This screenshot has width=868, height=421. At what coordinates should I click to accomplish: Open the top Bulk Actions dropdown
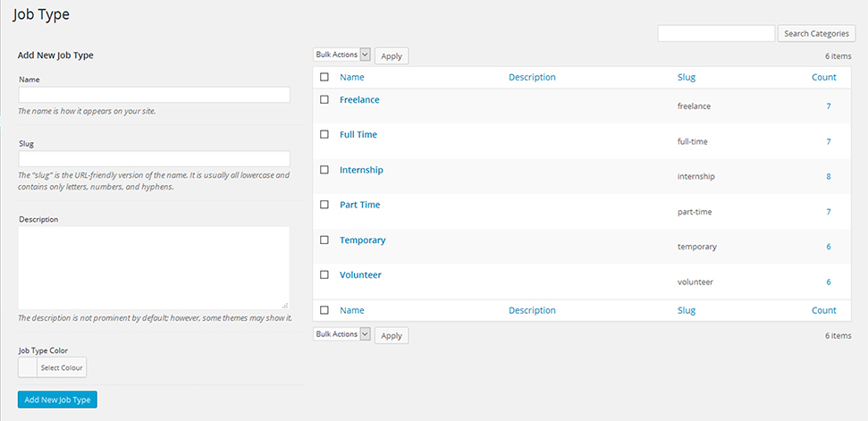pyautogui.click(x=342, y=55)
